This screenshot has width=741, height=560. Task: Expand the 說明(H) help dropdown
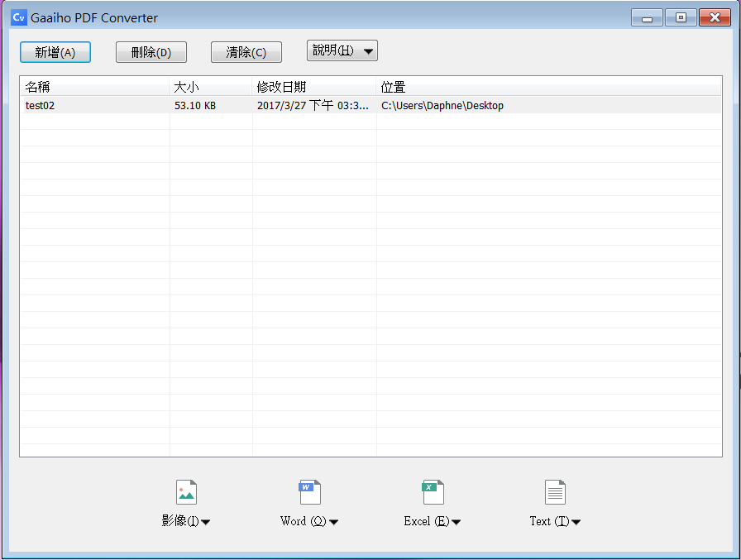[342, 50]
